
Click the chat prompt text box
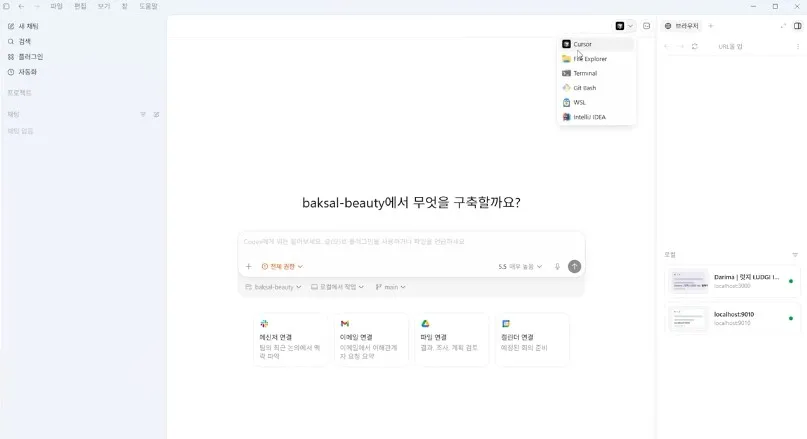click(x=411, y=242)
